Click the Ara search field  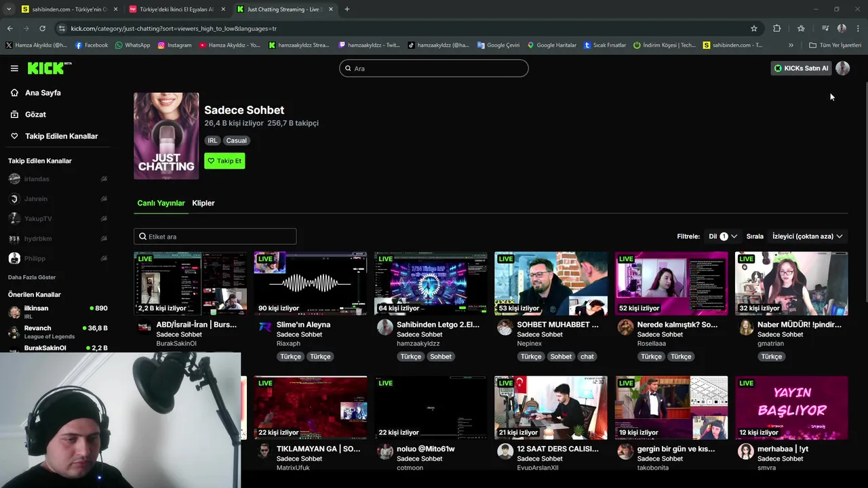coord(434,68)
